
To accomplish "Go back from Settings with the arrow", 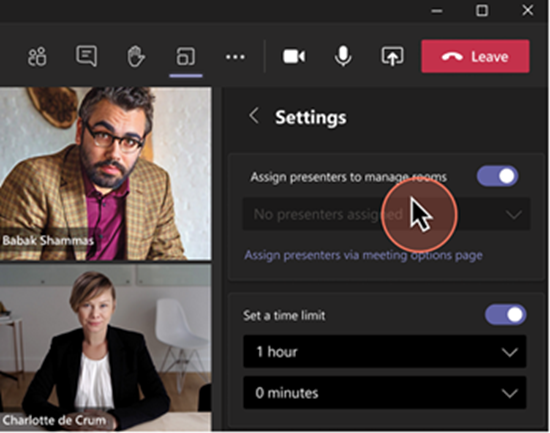I will [x=254, y=116].
